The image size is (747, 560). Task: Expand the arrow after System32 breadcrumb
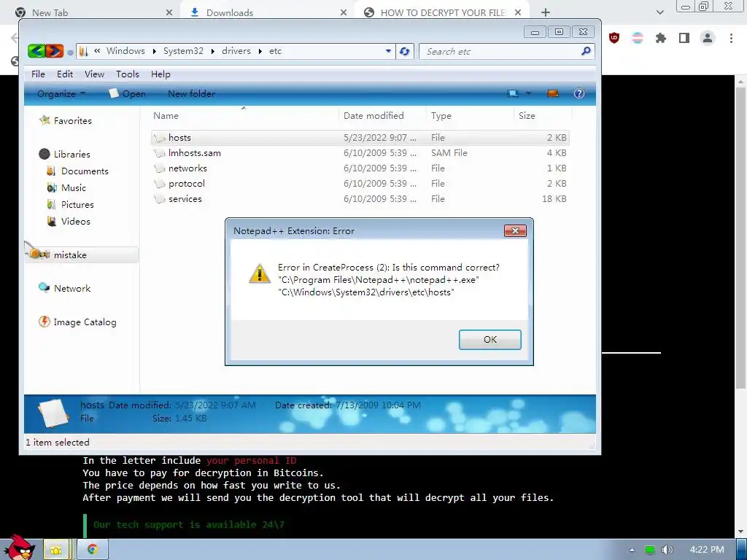point(212,52)
